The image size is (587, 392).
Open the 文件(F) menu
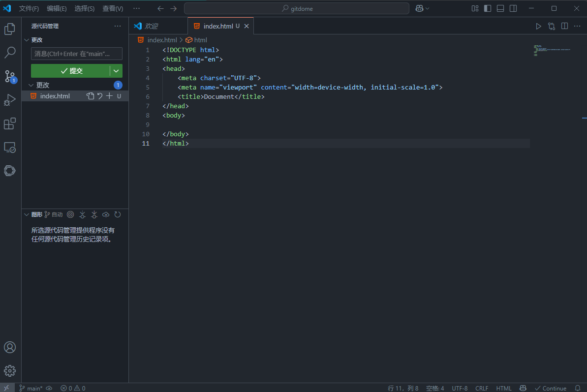(x=29, y=8)
